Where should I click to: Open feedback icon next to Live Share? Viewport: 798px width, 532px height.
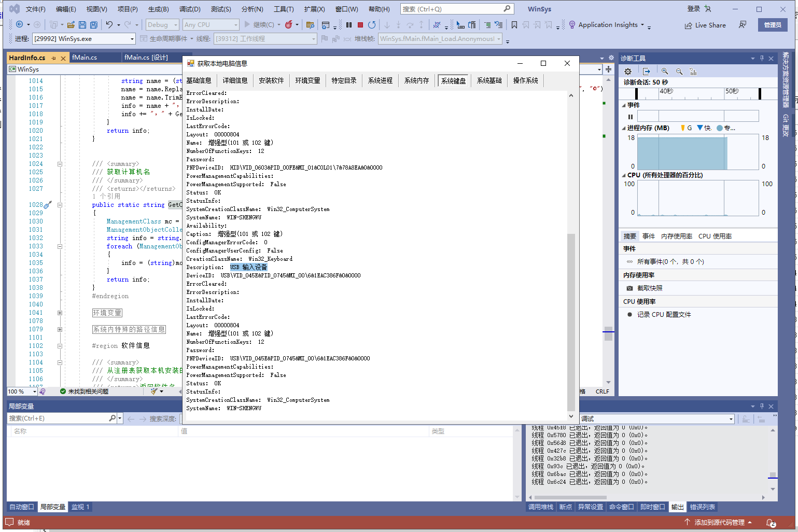(x=743, y=24)
